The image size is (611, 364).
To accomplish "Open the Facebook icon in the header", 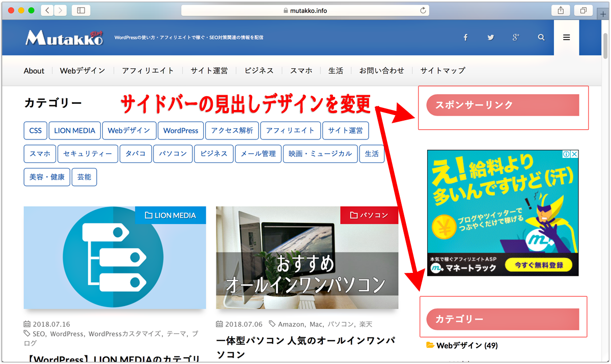I will tap(465, 37).
